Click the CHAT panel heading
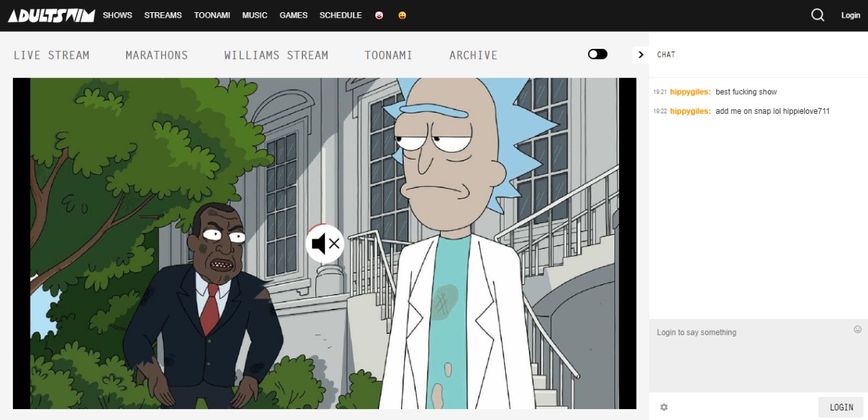This screenshot has height=420, width=868. pyautogui.click(x=666, y=54)
